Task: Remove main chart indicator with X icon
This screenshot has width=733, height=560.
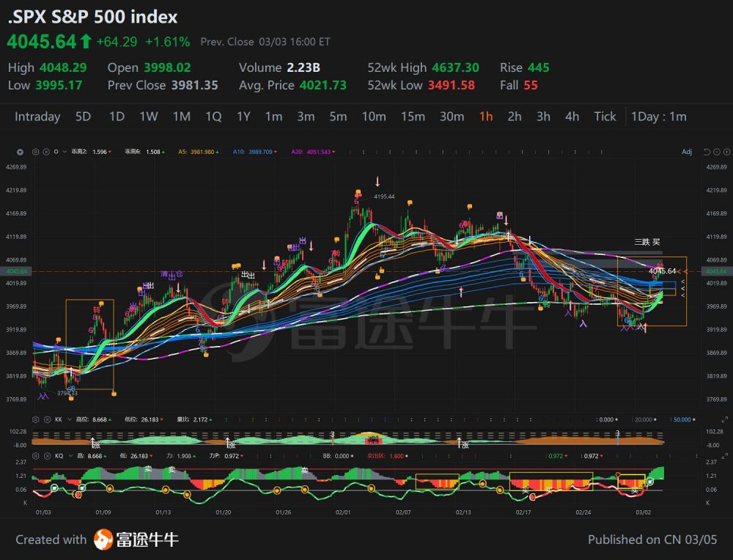Action: (45, 152)
